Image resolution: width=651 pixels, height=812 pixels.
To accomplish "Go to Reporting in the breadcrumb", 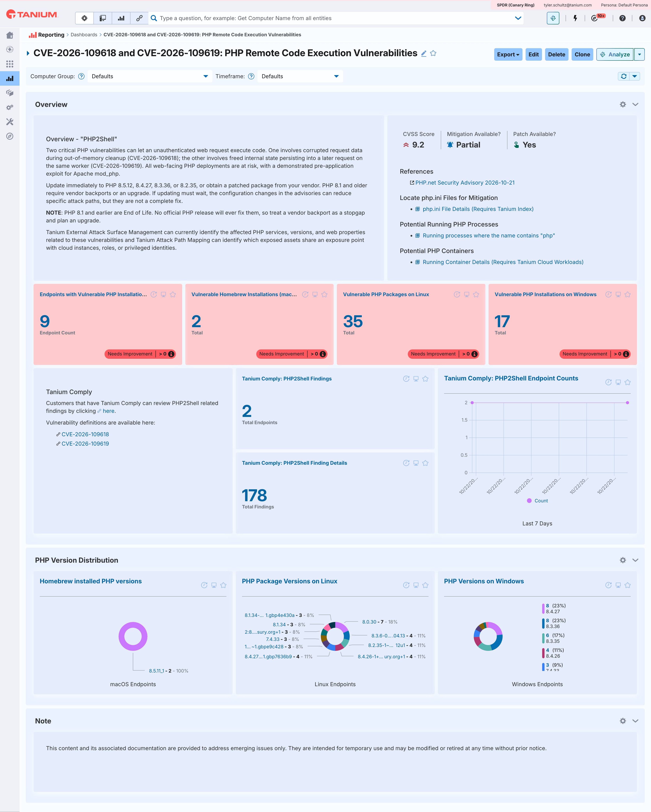I will pos(51,35).
